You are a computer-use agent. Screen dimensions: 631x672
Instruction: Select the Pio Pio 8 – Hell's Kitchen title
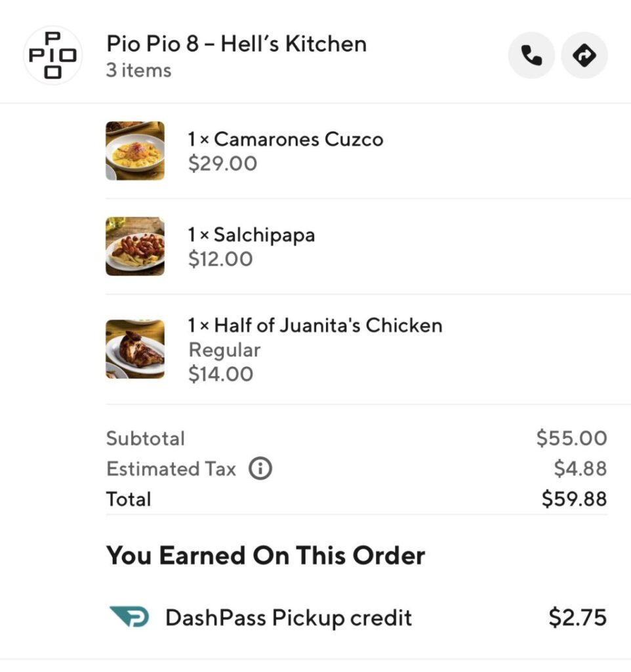[x=236, y=44]
